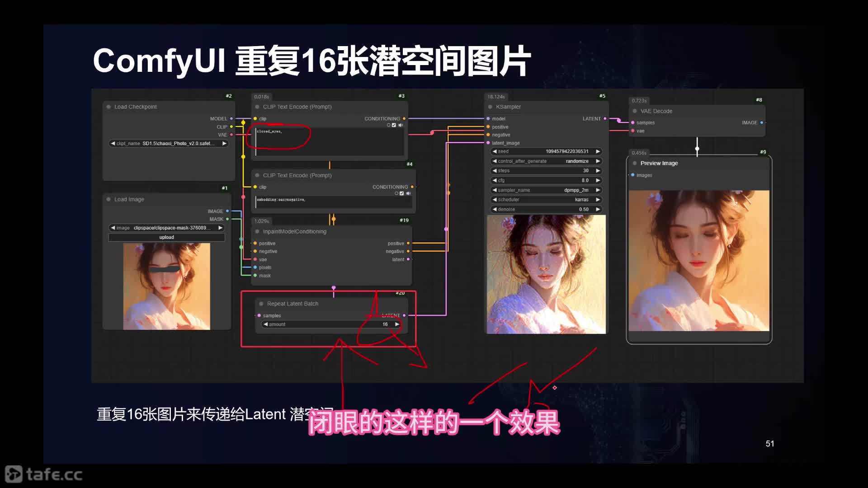Click the title dot of node #4 CLIP Text Encode

pos(257,175)
